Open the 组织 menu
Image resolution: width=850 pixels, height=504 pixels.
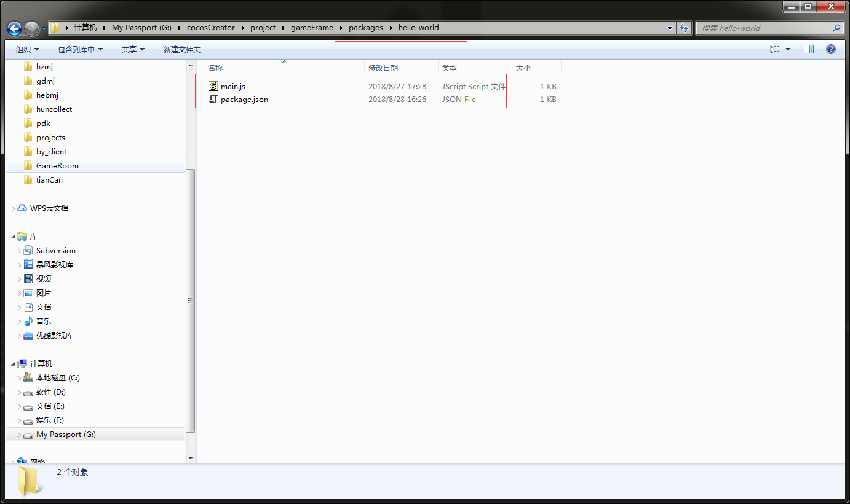click(27, 49)
